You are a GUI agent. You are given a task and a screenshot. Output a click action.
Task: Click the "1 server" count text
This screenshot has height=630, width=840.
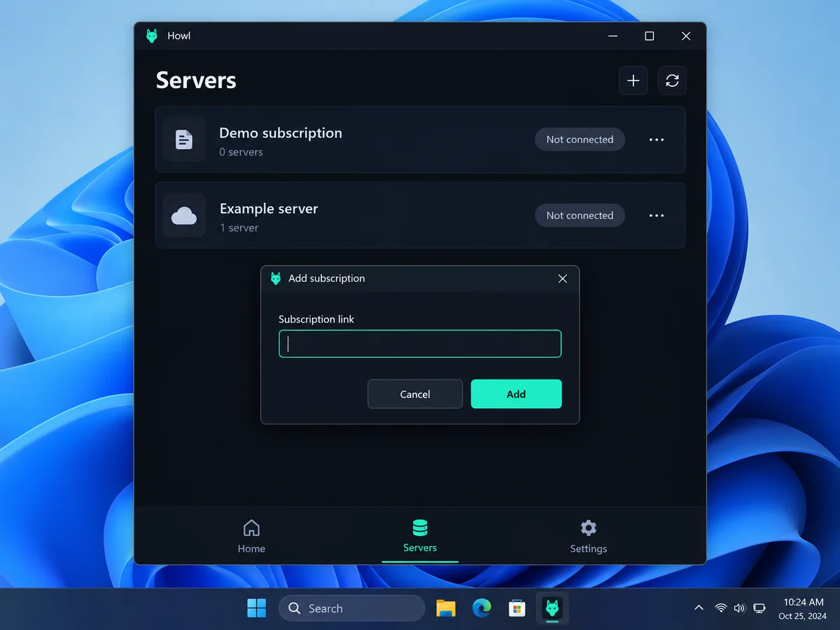[239, 227]
